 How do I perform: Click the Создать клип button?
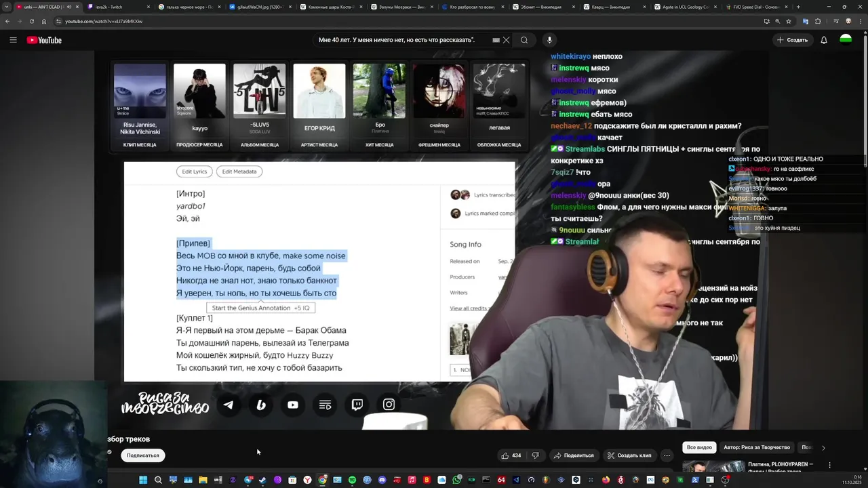pos(629,455)
